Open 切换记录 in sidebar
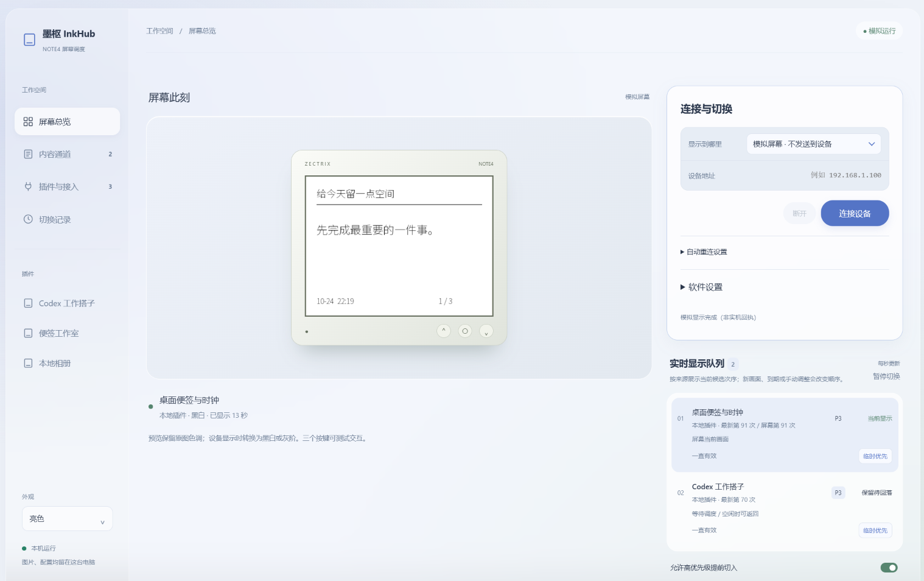Image resolution: width=924 pixels, height=581 pixels. pos(67,219)
